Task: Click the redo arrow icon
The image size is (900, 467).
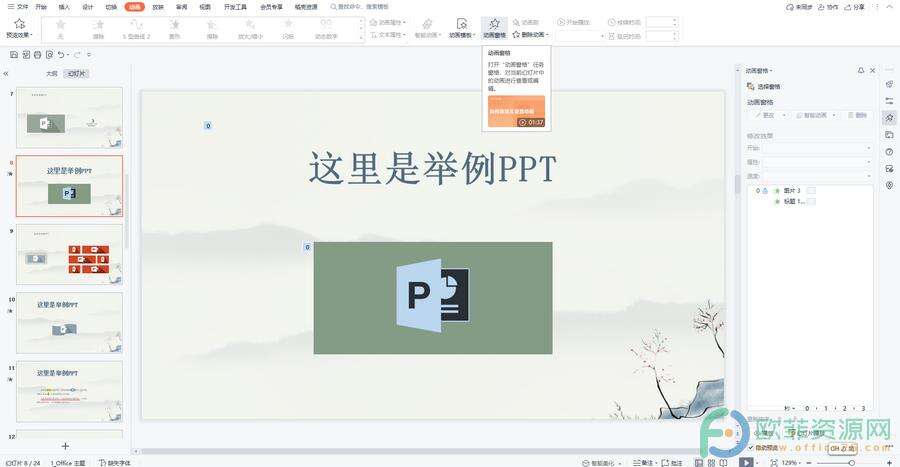Action: pos(77,55)
